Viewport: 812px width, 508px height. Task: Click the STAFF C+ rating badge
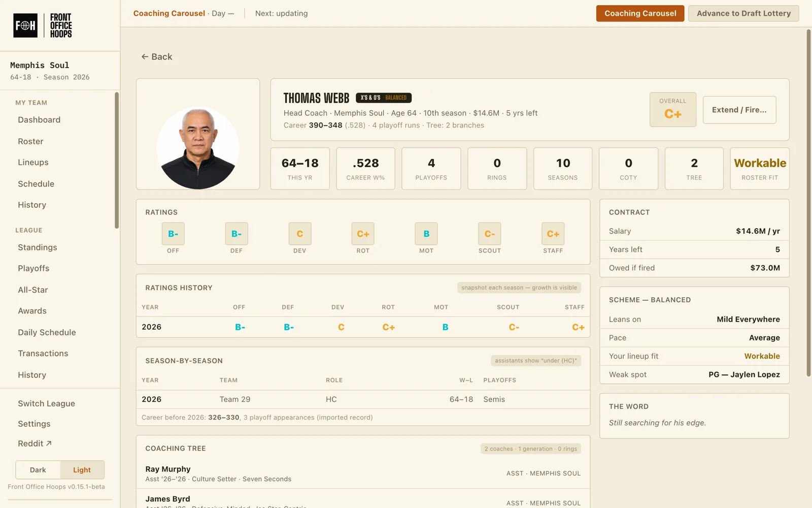553,234
